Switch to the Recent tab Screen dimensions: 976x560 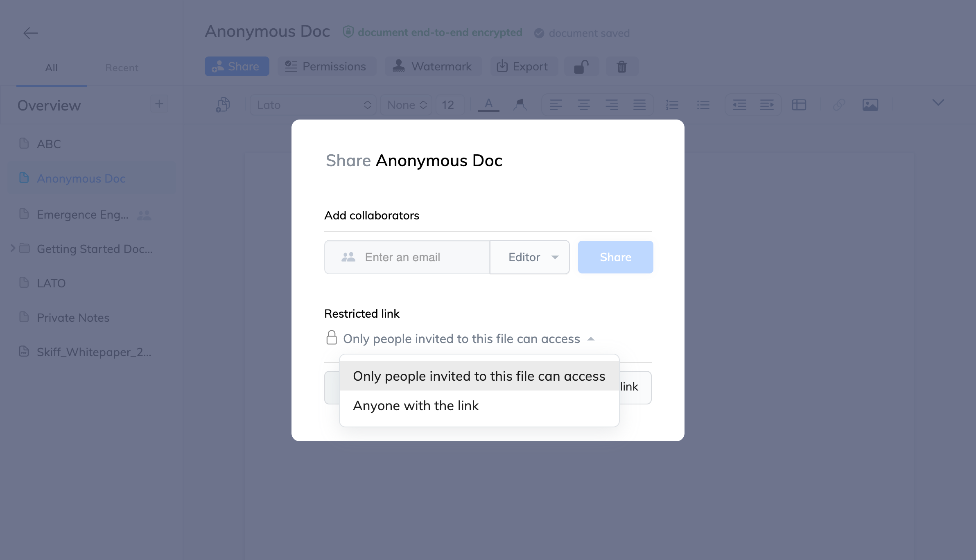tap(122, 68)
